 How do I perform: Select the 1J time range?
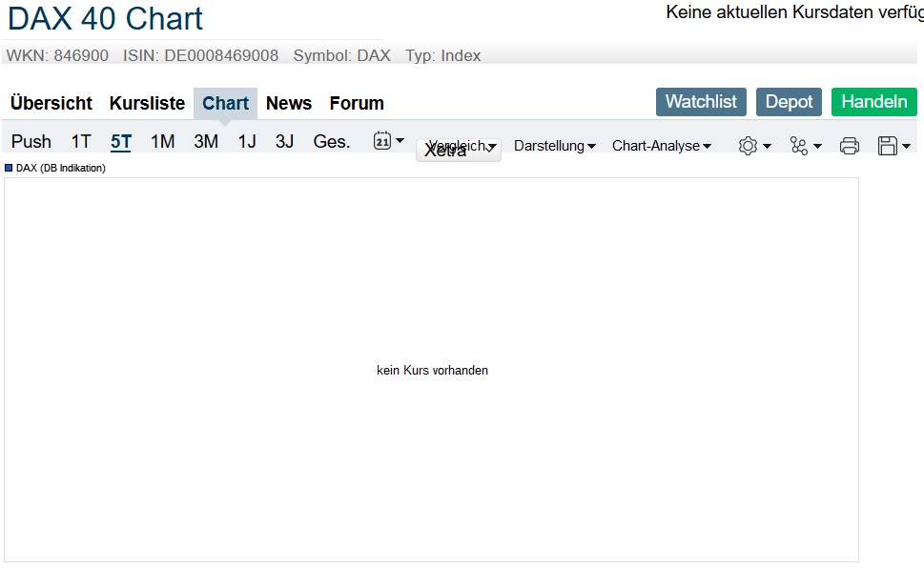(x=247, y=141)
